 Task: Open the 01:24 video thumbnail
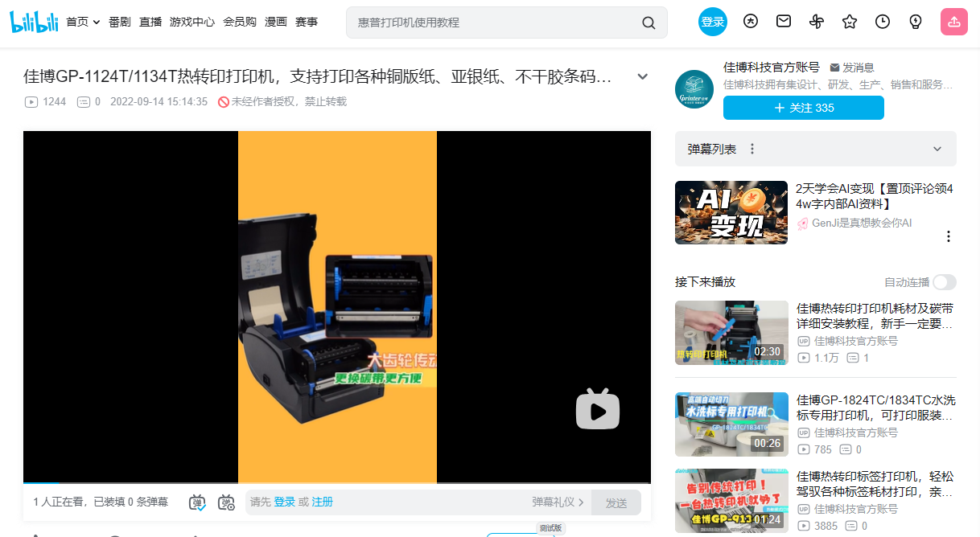731,501
